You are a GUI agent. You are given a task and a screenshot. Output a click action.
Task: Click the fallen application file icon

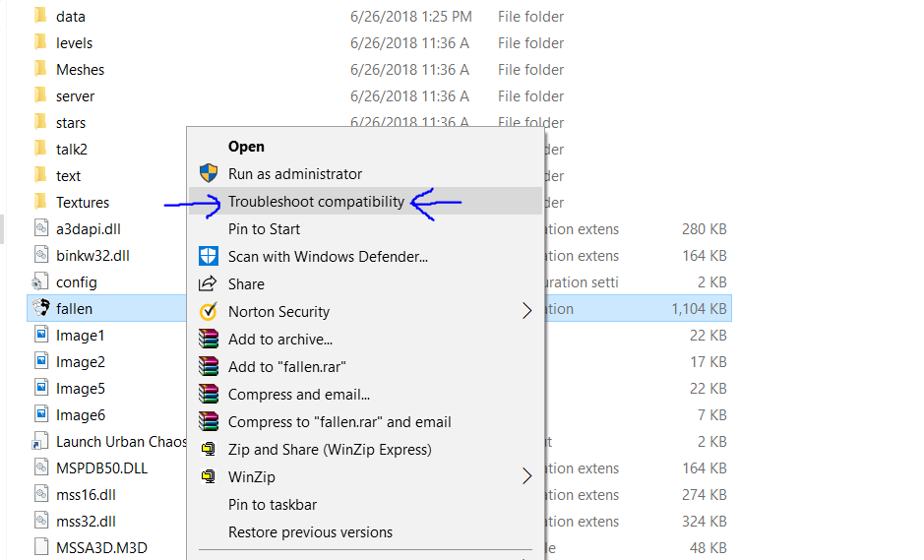click(x=40, y=308)
